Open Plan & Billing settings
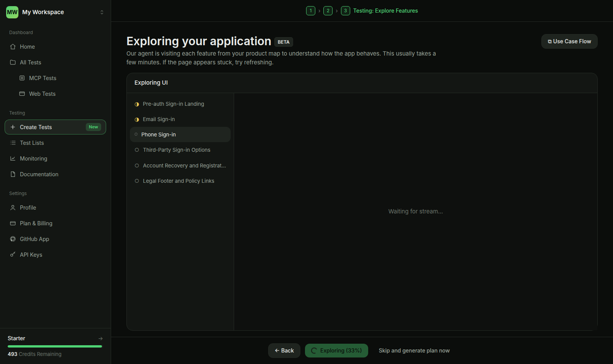This screenshot has height=364, width=613. click(x=55, y=223)
